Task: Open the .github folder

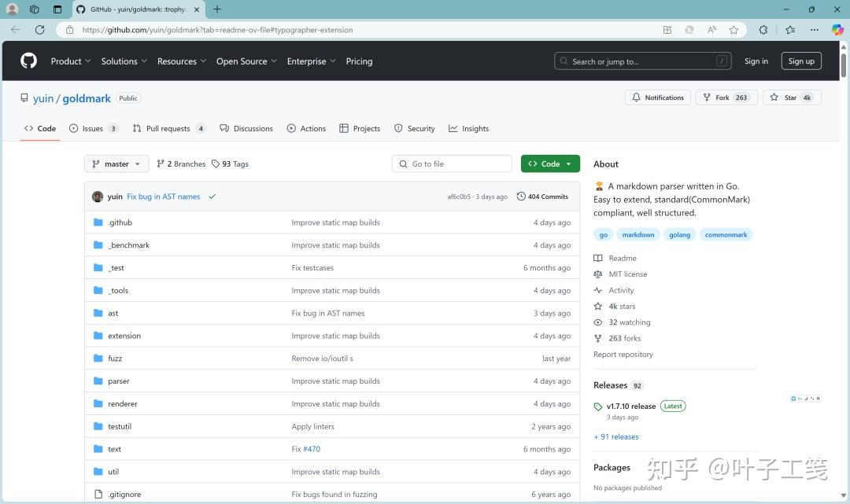Action: (120, 223)
